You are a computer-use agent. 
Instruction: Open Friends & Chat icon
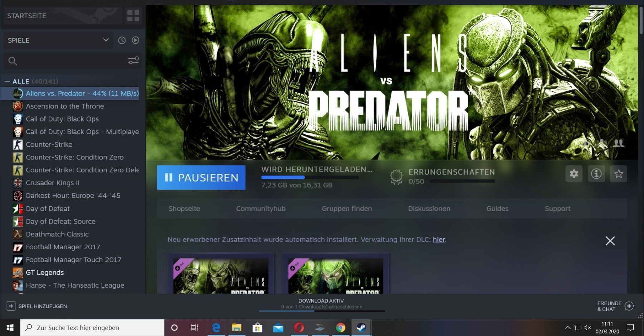point(629,306)
